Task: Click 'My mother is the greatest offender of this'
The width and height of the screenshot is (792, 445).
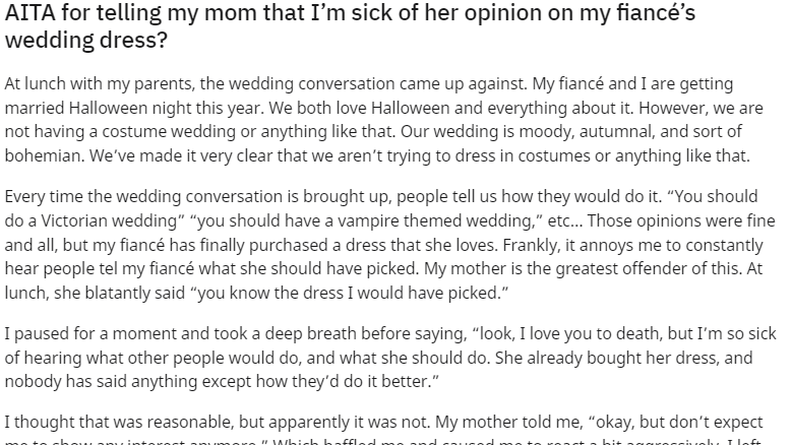Action: point(581,269)
